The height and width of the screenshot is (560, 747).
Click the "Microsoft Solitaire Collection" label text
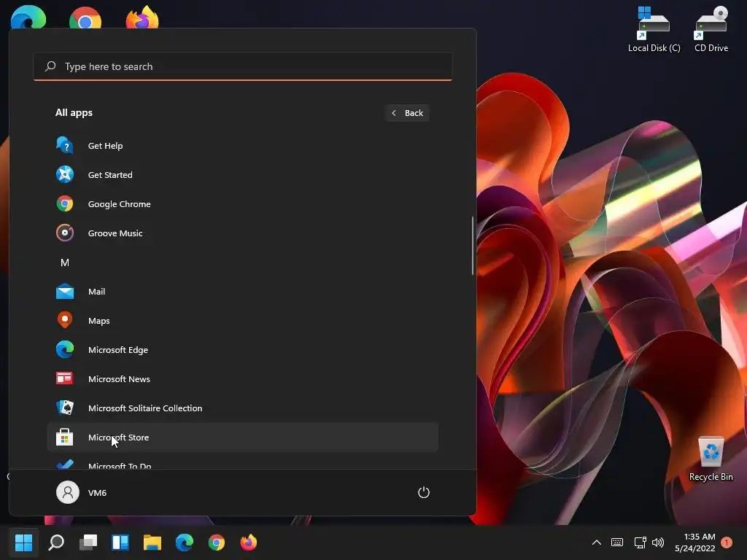point(145,408)
